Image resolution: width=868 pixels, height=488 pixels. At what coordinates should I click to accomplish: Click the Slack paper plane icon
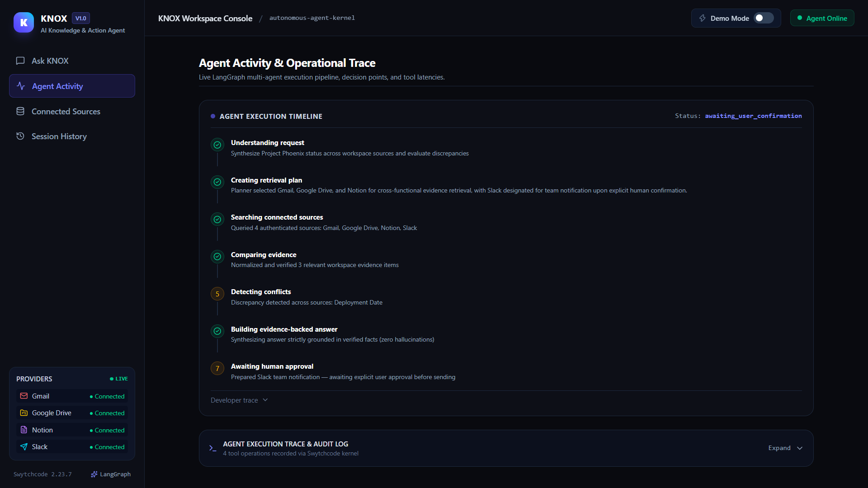point(24,446)
